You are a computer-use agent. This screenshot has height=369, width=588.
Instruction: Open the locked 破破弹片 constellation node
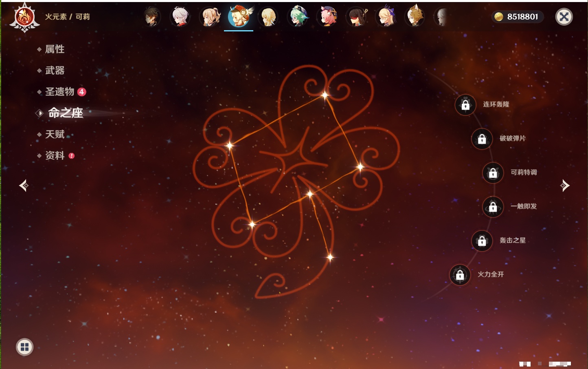[482, 139]
